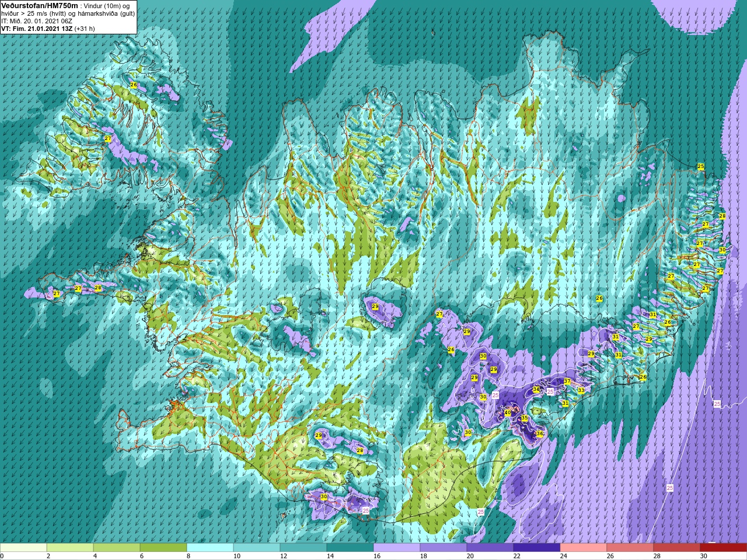Click the legend scale number 16
The height and width of the screenshot is (560, 747).
tap(376, 556)
